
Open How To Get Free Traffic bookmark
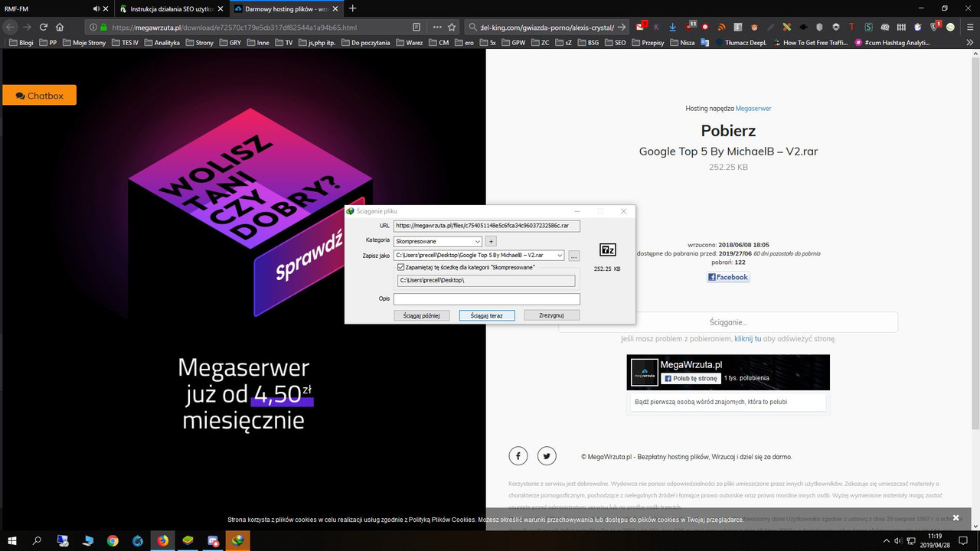point(809,43)
